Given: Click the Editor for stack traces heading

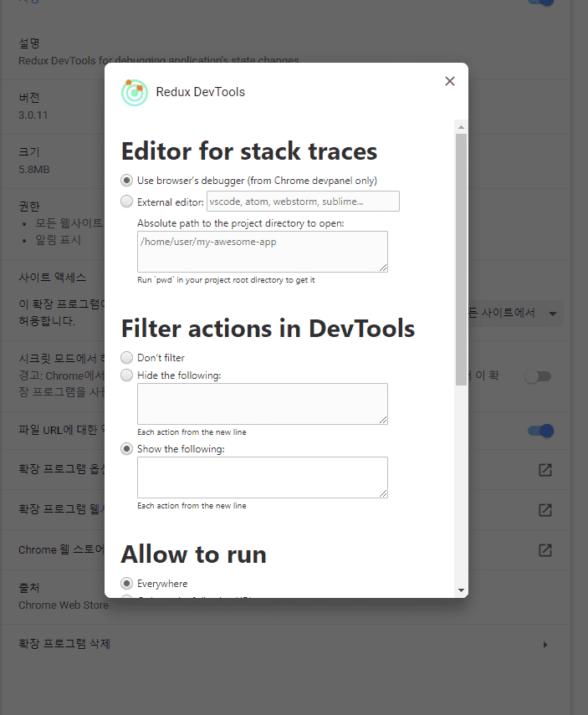Looking at the screenshot, I should tap(249, 151).
